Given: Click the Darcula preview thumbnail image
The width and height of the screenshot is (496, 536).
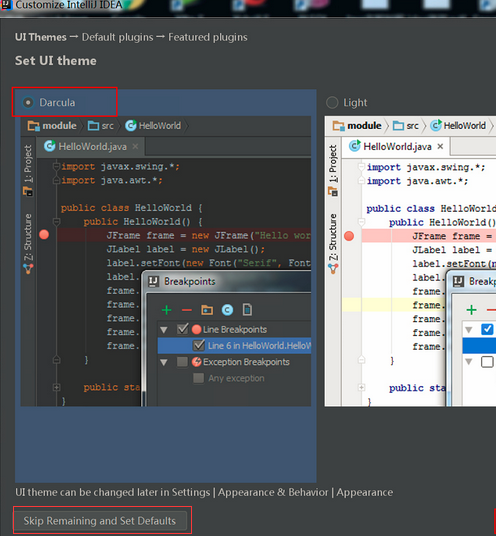Looking at the screenshot, I should click(x=166, y=261).
